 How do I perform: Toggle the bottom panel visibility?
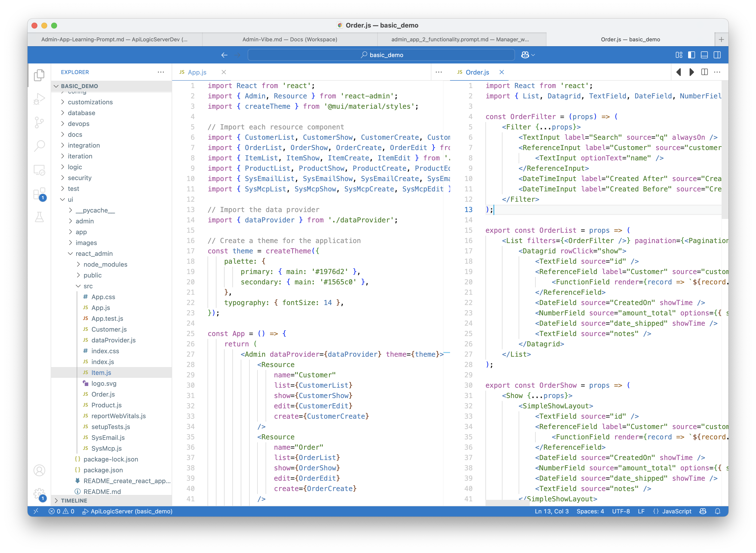(x=704, y=55)
